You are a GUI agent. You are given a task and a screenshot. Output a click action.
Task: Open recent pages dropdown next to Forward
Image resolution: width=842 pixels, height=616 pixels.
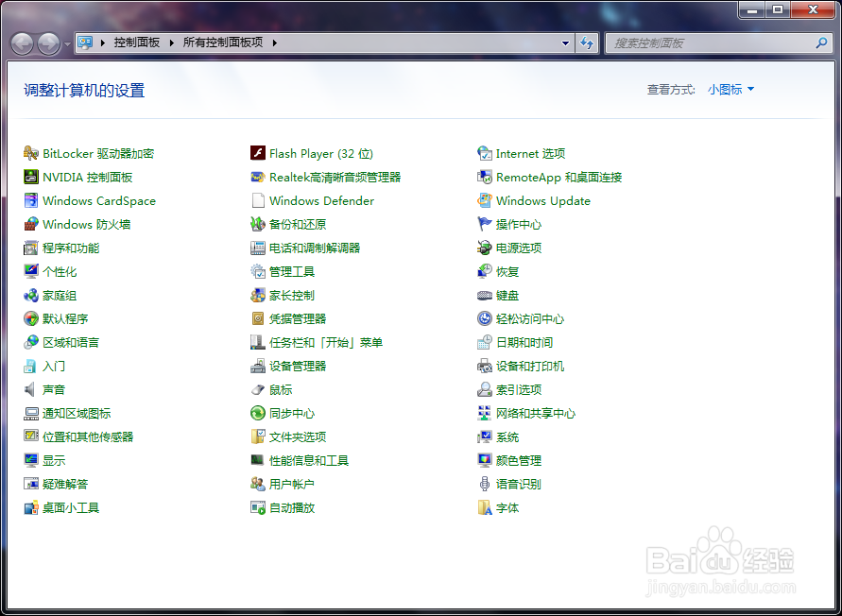[67, 43]
